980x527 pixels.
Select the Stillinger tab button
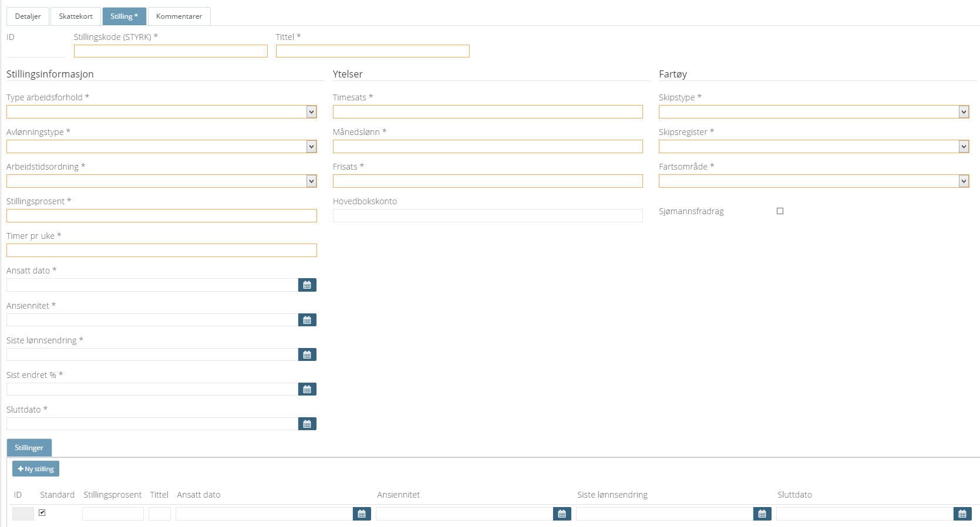pos(29,448)
